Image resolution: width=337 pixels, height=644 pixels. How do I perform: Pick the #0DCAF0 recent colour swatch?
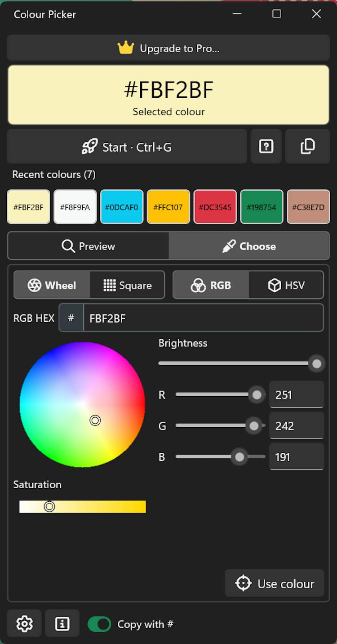(x=122, y=207)
